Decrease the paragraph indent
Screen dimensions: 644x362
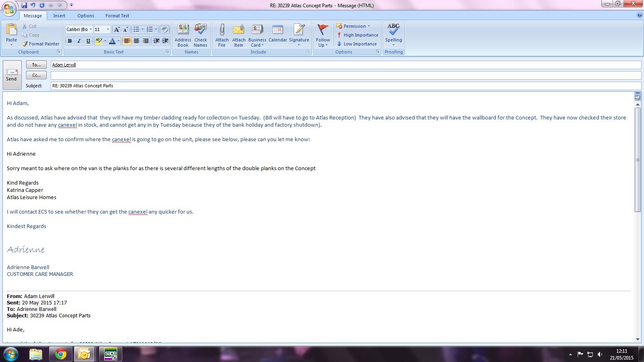tap(156, 41)
